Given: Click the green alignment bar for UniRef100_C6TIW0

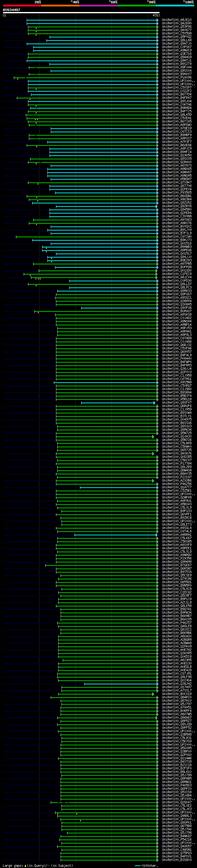Looking at the screenshot, I should coord(87,236).
